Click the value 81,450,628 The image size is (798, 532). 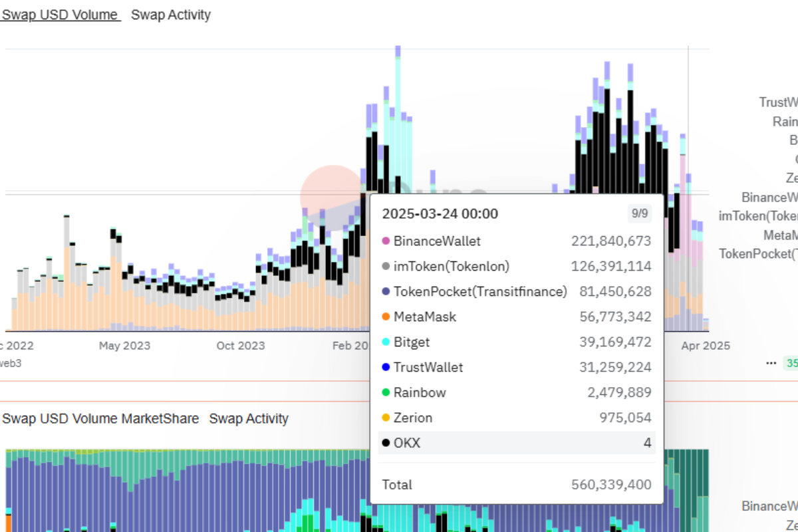(x=615, y=292)
